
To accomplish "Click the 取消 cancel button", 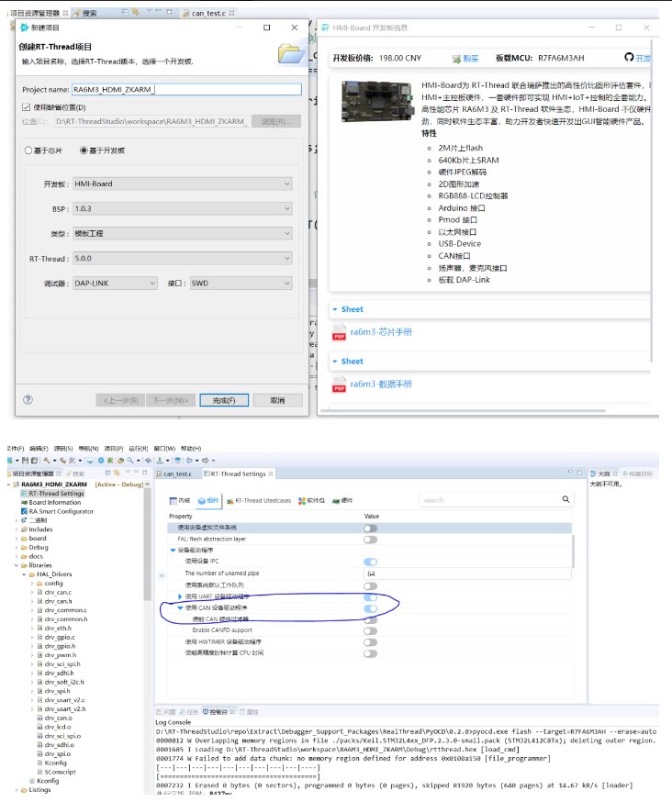I will pos(277,400).
